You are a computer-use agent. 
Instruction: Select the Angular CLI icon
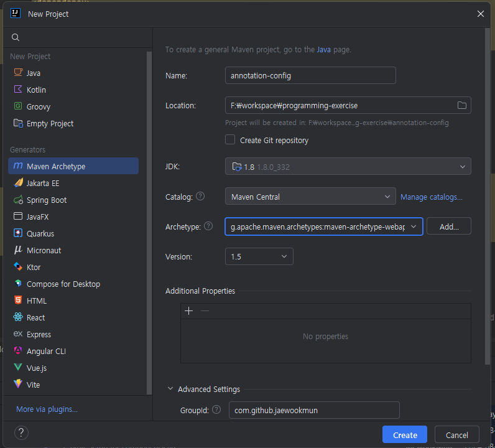pos(18,351)
